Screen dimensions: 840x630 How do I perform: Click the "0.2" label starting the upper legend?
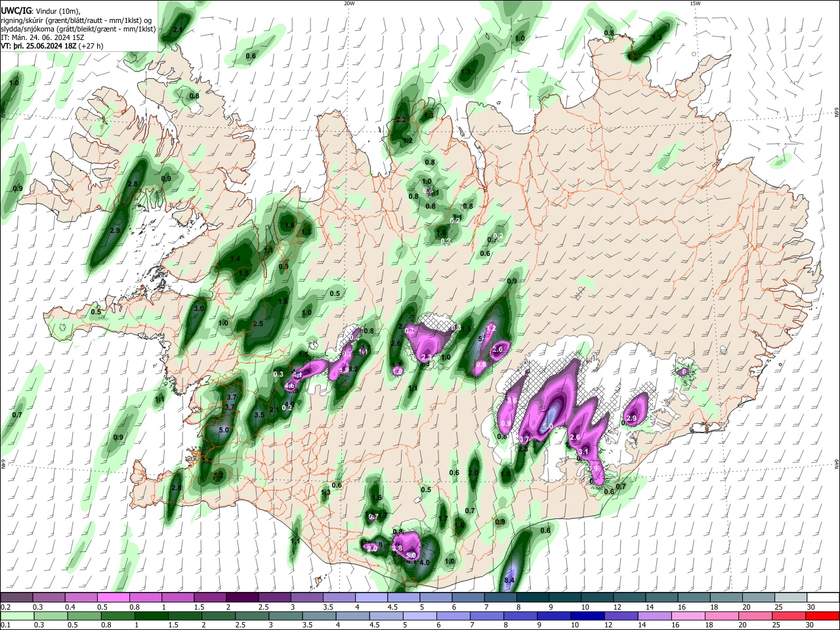5,607
